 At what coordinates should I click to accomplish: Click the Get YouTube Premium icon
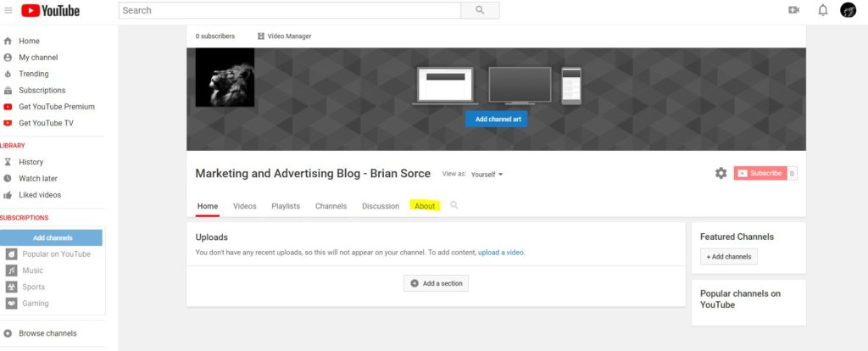pyautogui.click(x=8, y=107)
